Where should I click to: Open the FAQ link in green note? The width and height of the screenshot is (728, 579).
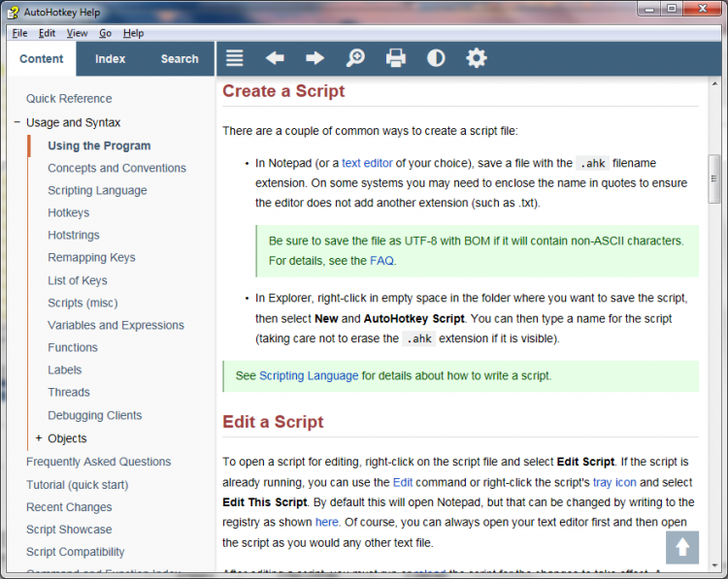[x=381, y=260]
